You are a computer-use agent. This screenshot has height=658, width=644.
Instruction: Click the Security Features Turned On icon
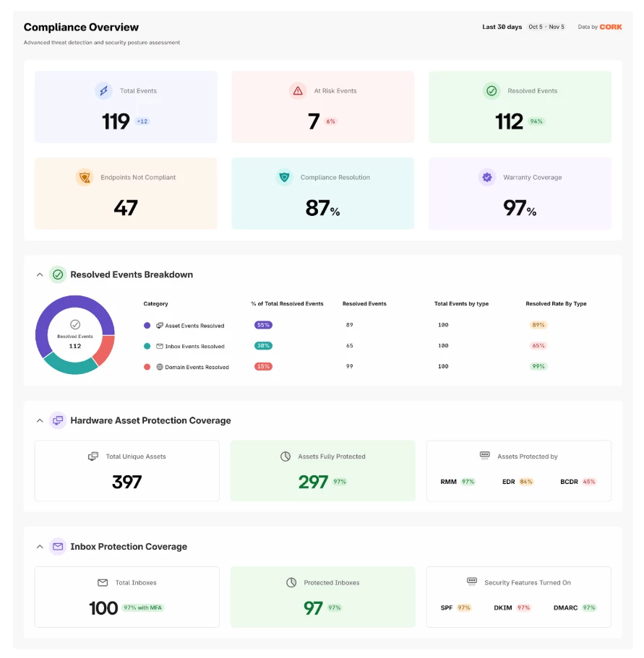[472, 581]
